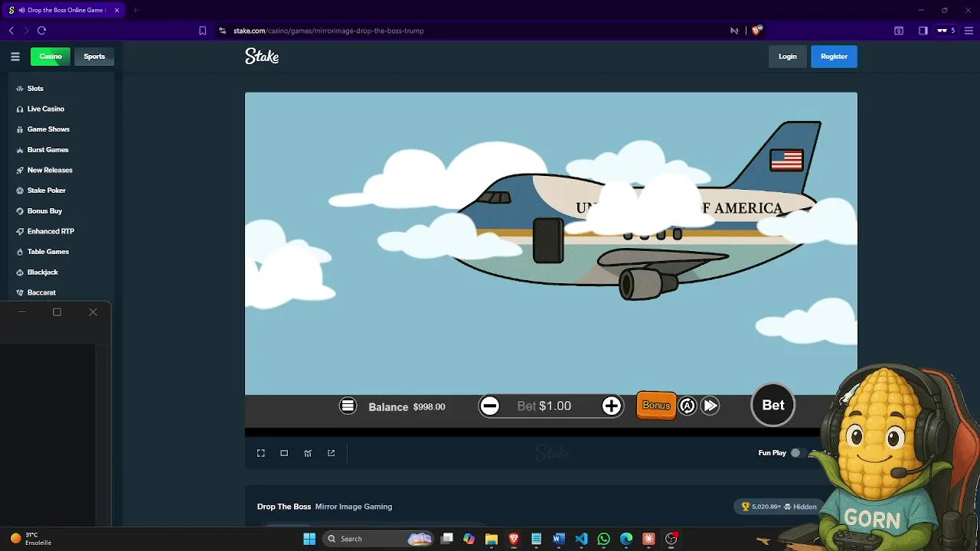Open Microsoft Edge from the taskbar

click(626, 539)
